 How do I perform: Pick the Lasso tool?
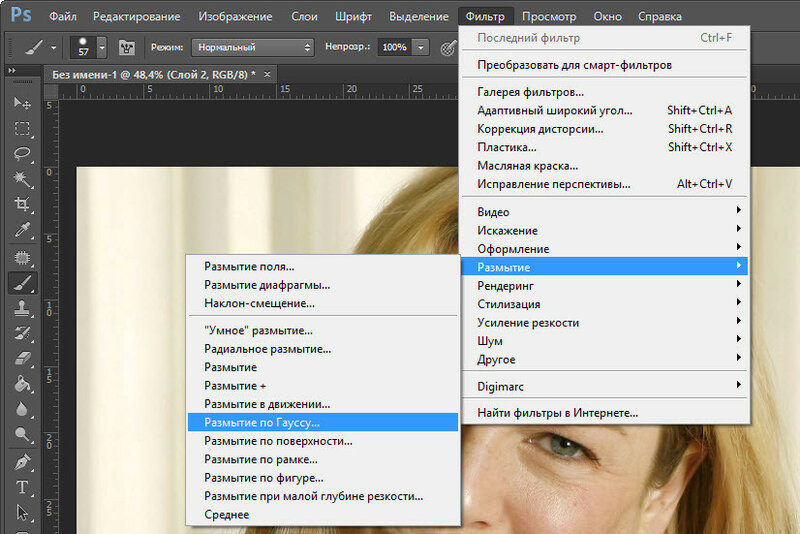(x=21, y=154)
